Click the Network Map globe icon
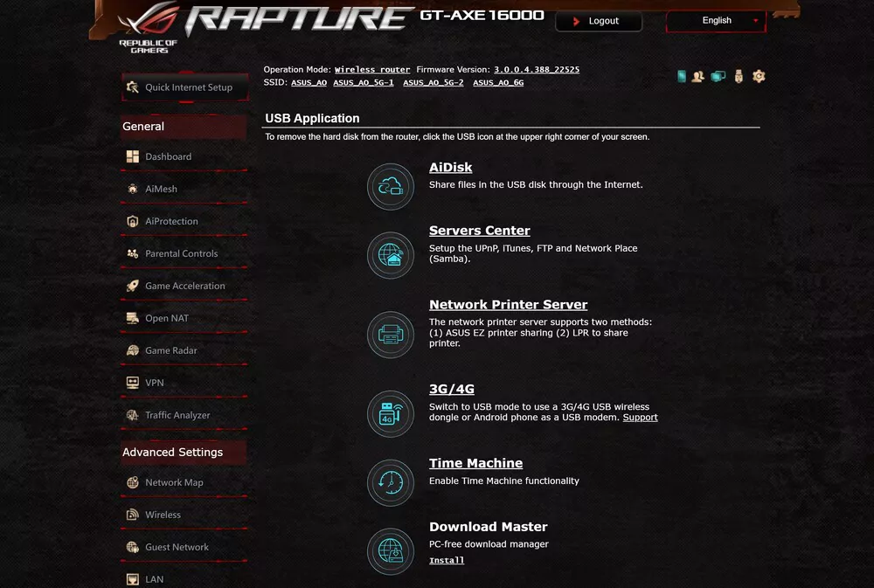Viewport: 874px width, 588px height. pos(133,482)
